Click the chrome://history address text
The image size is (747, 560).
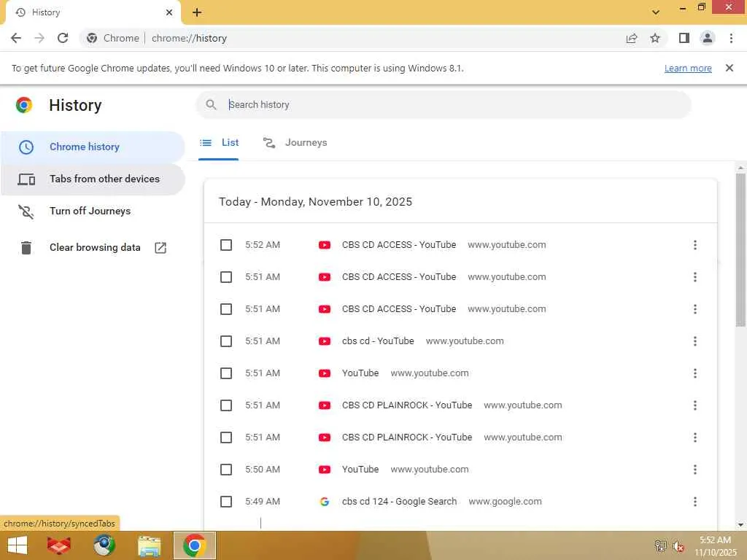coord(189,38)
